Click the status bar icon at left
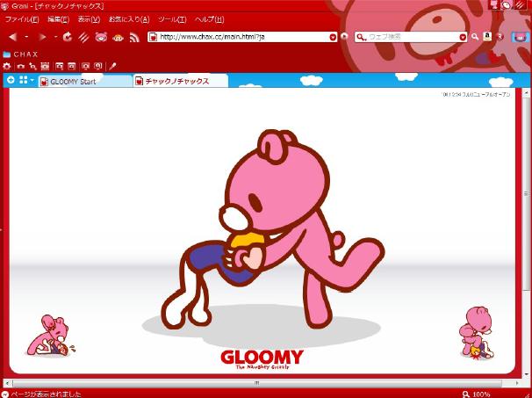This screenshot has height=398, width=532. click(4, 394)
